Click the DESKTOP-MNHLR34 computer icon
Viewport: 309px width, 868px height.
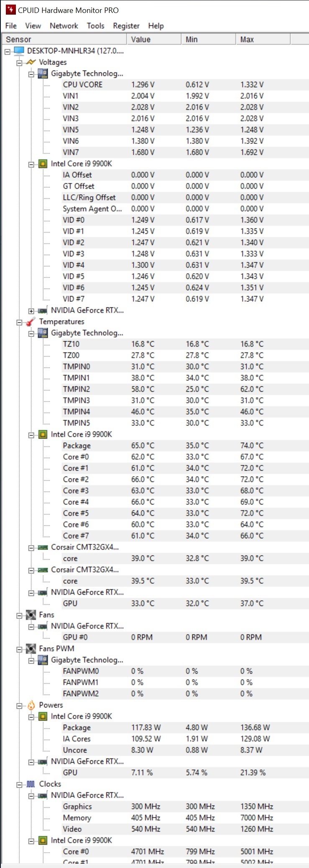point(19,51)
